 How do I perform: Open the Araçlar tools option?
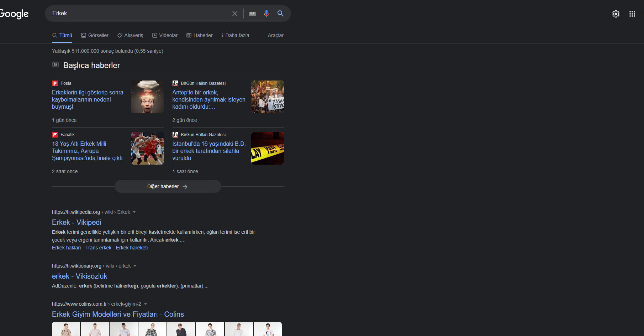(x=276, y=35)
